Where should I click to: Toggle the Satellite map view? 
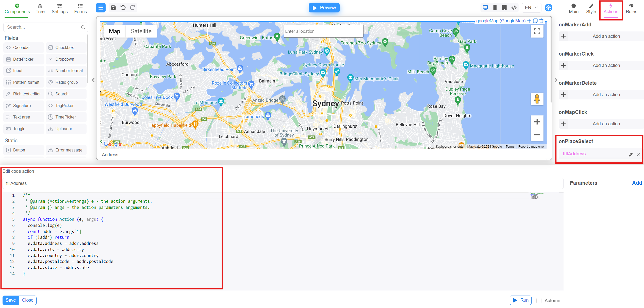tap(141, 31)
